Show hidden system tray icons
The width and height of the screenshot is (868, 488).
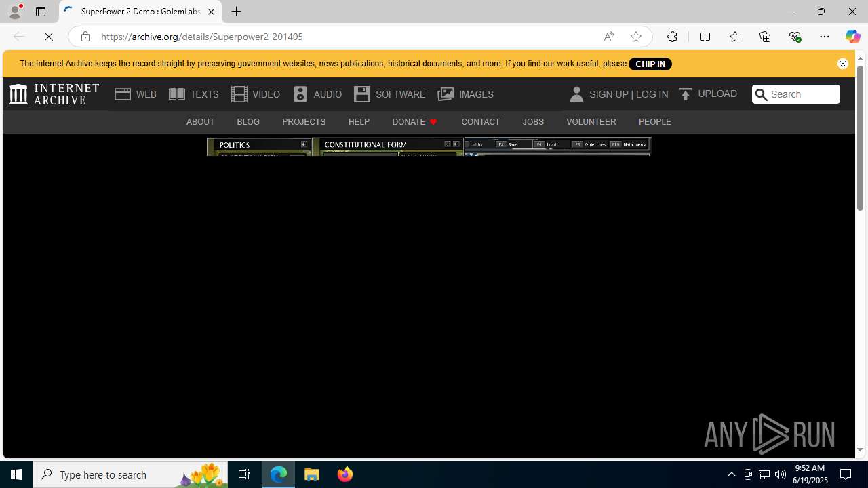731,474
